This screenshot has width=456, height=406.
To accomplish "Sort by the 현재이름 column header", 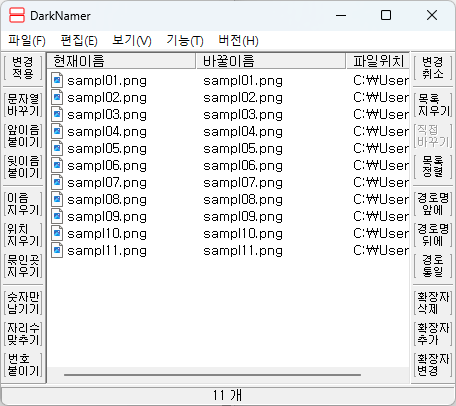I will tap(121, 61).
